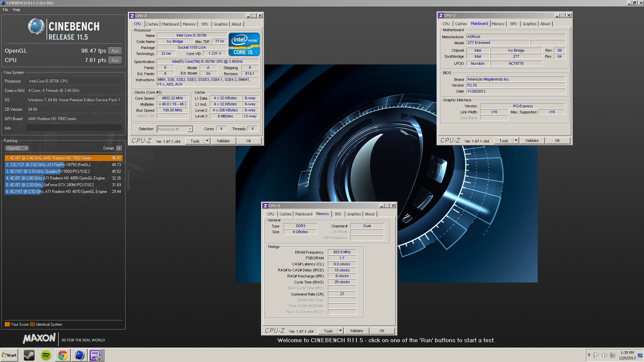Open the OpenGL ranking dropdown
Viewport: 644px width, 362px height.
17,148
